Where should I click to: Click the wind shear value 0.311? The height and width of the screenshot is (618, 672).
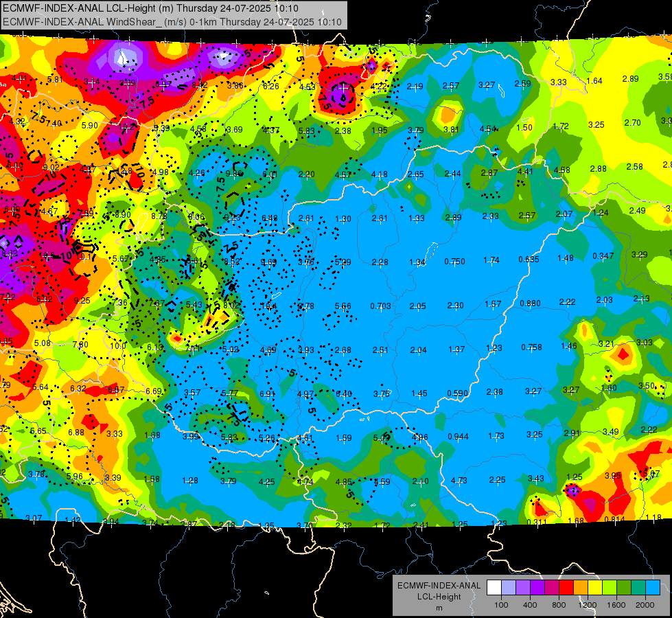(537, 522)
